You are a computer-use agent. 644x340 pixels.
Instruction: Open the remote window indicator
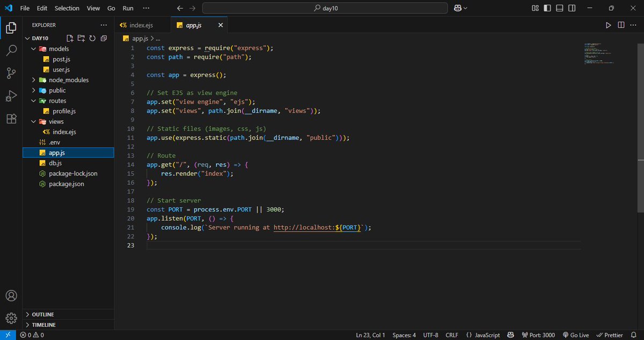point(8,335)
